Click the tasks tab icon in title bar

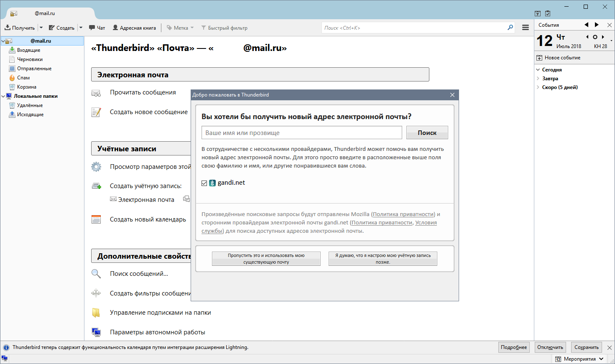(x=548, y=13)
